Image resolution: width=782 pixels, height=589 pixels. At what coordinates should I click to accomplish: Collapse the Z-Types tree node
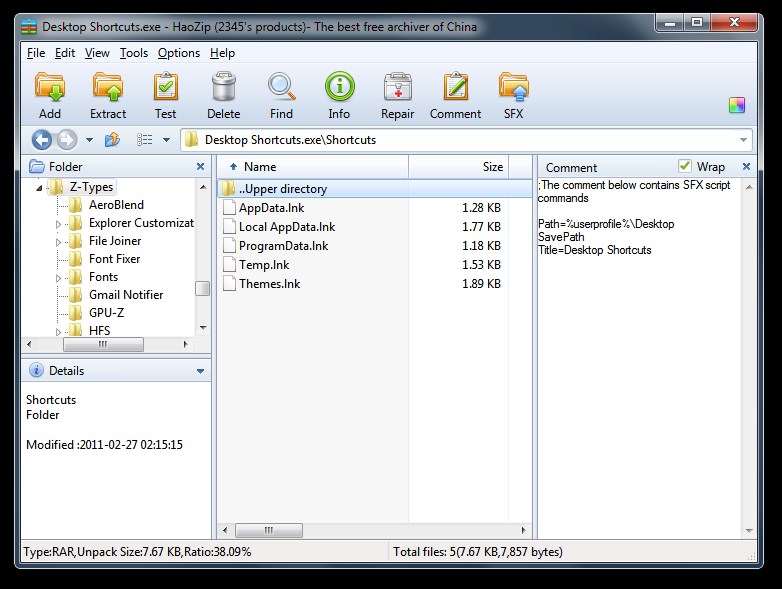point(40,187)
